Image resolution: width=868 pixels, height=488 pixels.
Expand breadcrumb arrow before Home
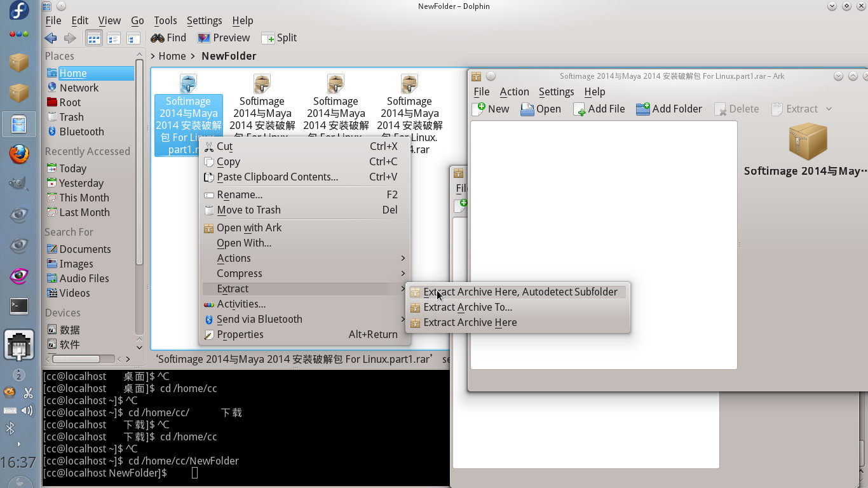(x=153, y=56)
